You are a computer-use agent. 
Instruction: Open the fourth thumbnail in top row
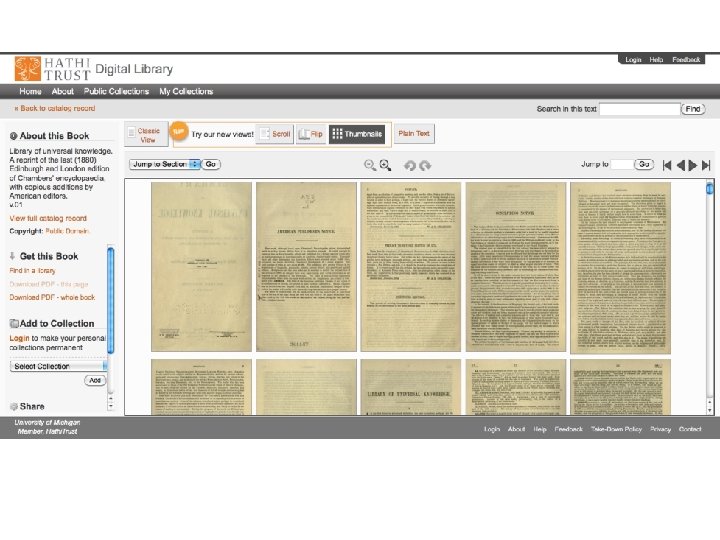click(x=516, y=267)
